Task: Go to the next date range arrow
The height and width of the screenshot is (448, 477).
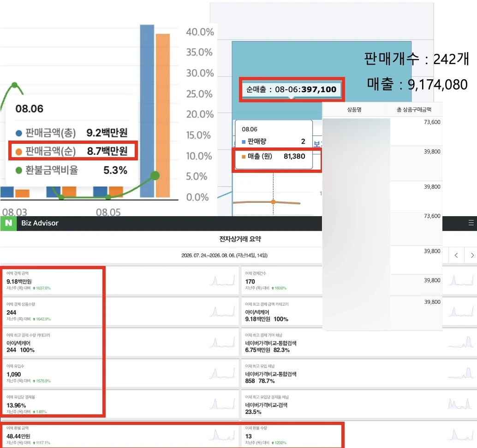Action: [471, 255]
